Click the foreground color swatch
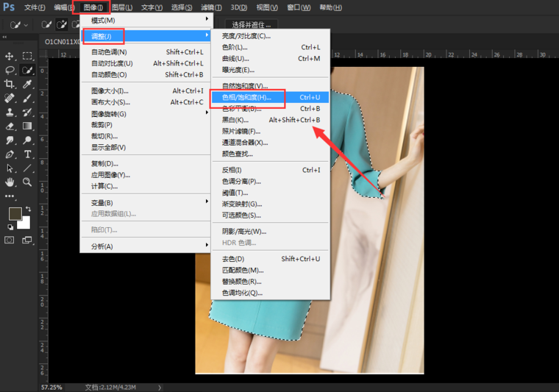559x392 pixels. (x=15, y=213)
